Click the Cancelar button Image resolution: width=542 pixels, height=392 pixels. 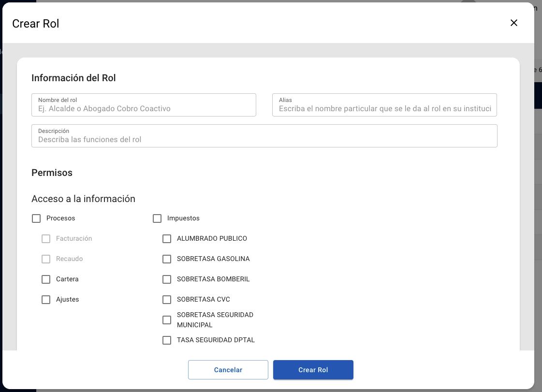[x=228, y=370]
